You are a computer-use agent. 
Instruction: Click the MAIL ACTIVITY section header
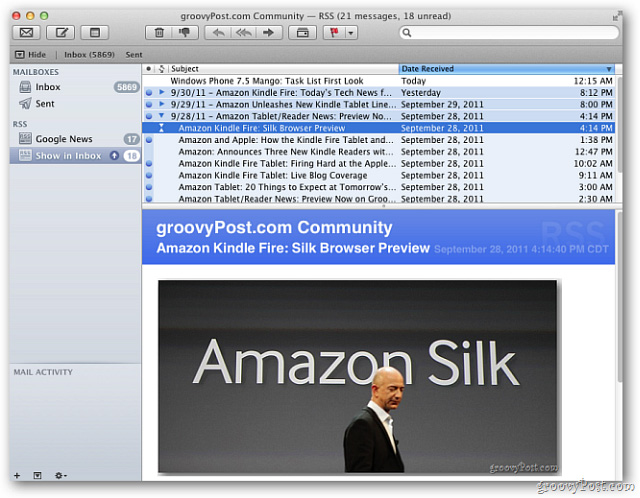[43, 372]
